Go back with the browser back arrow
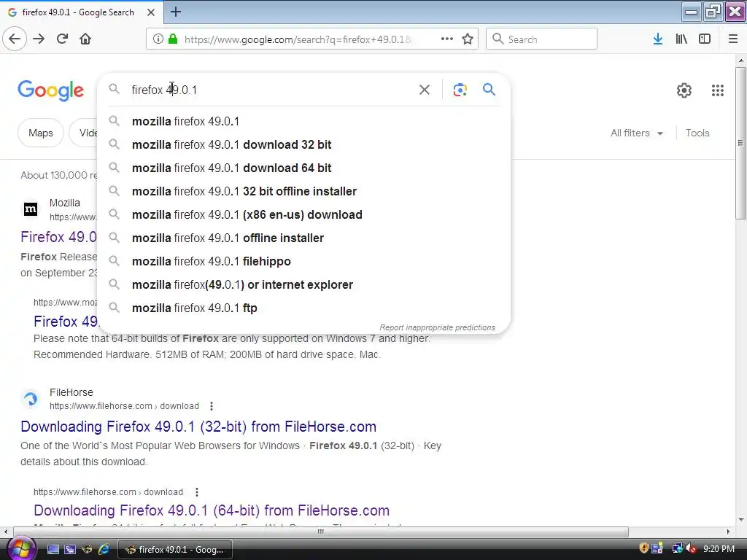 pos(15,39)
